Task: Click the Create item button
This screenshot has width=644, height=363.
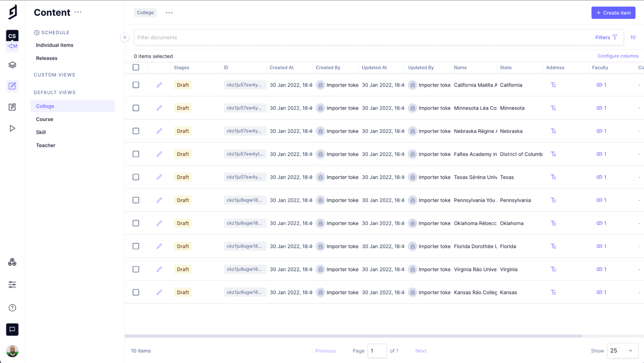Action: 613,12
